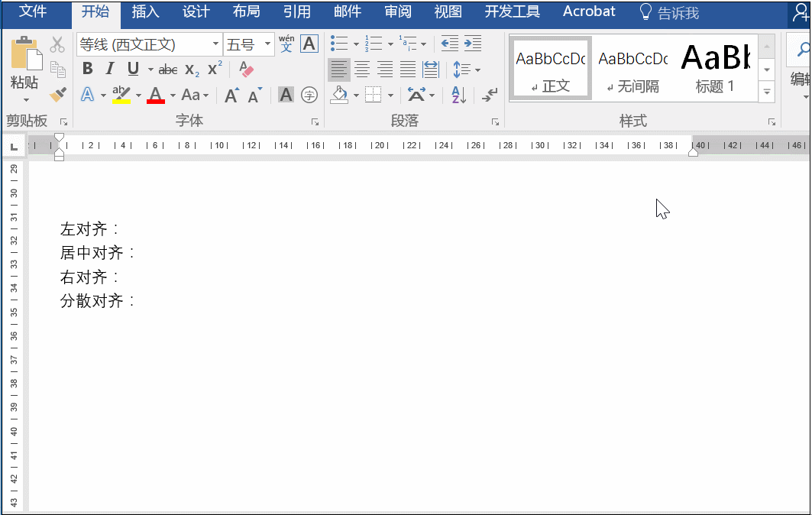
Task: Open font size dropdown 五号
Action: click(x=267, y=44)
